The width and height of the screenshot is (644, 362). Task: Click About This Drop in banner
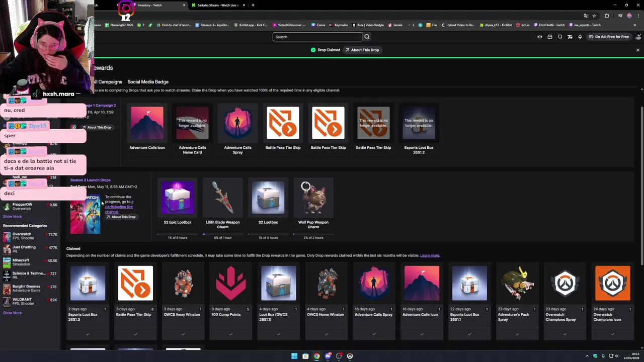point(362,50)
